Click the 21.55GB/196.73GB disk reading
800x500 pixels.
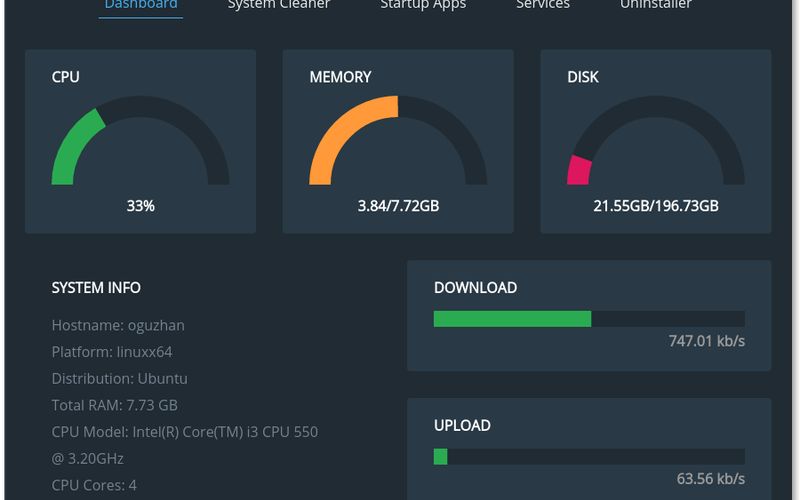(655, 206)
